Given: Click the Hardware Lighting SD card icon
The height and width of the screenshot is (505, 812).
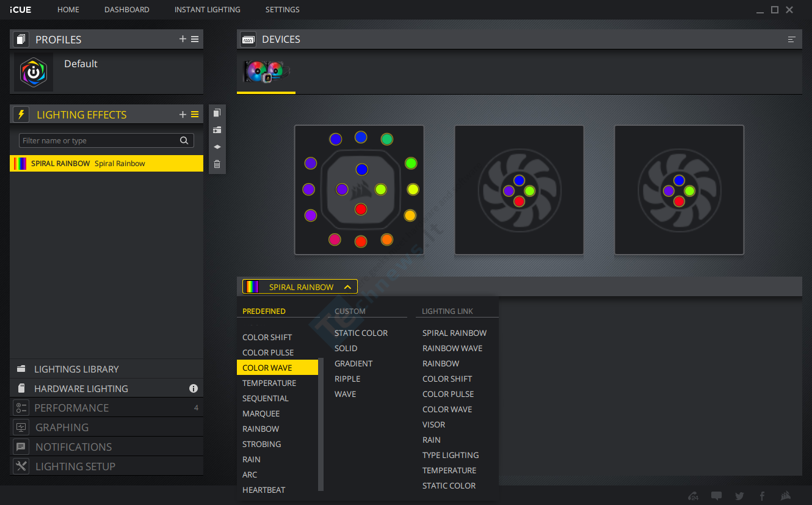Looking at the screenshot, I should click(21, 388).
